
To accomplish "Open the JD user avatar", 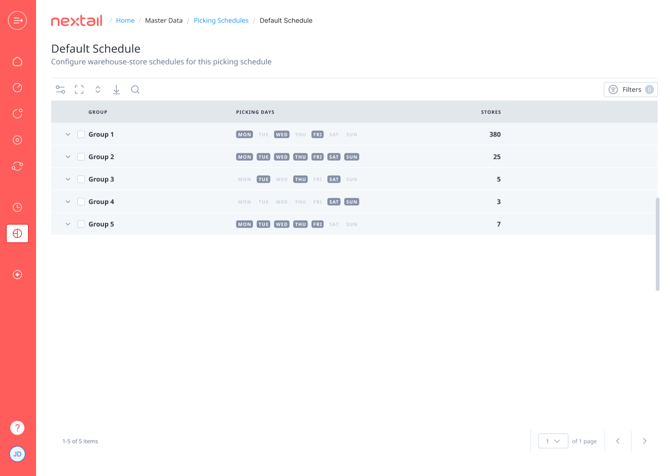I will pyautogui.click(x=18, y=454).
